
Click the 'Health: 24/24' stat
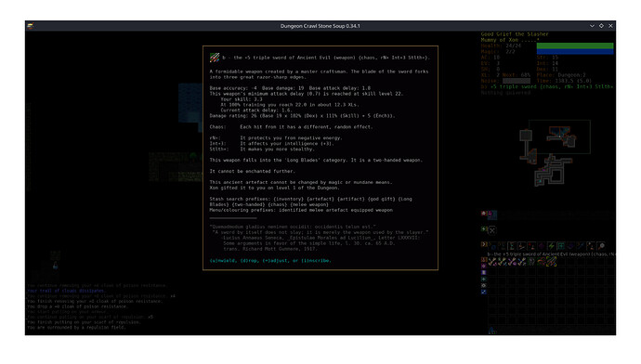click(x=502, y=45)
